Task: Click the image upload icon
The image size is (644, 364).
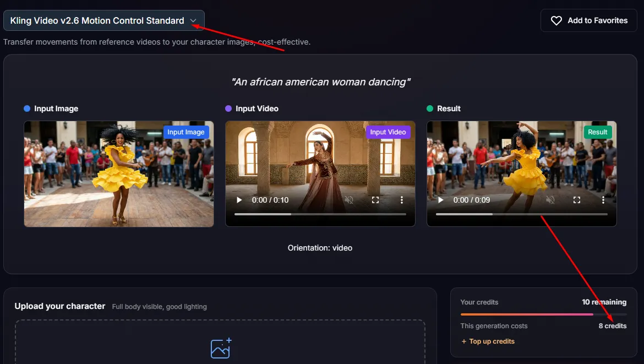Action: point(221,349)
